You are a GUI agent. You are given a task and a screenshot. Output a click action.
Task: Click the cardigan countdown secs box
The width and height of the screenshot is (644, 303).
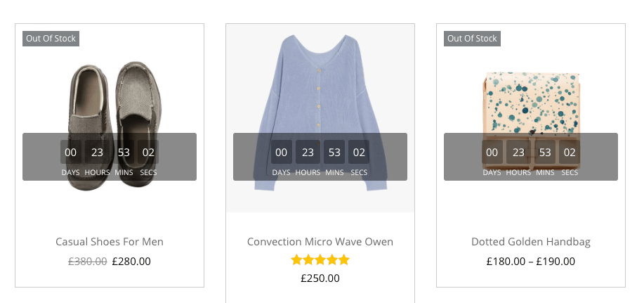tap(359, 153)
